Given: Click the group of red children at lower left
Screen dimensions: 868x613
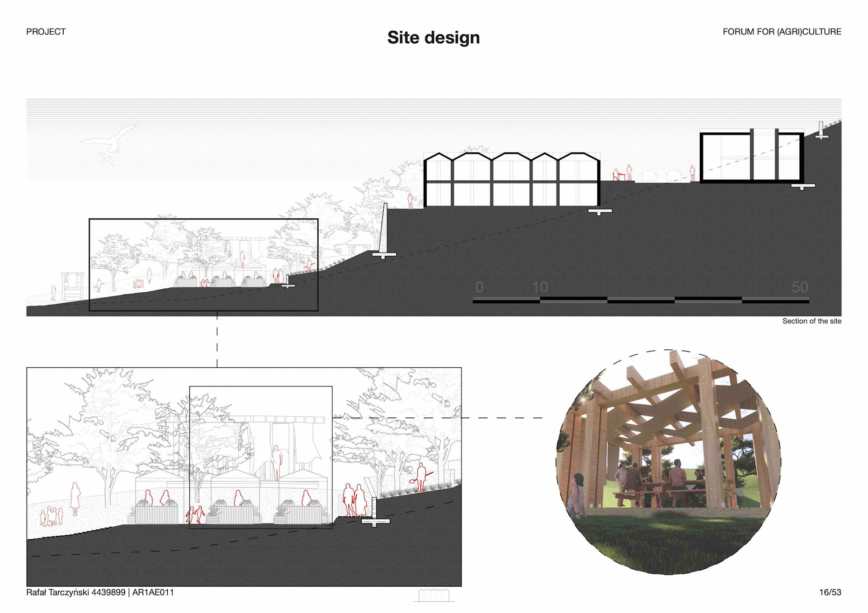Looking at the screenshot, I should (x=51, y=516).
